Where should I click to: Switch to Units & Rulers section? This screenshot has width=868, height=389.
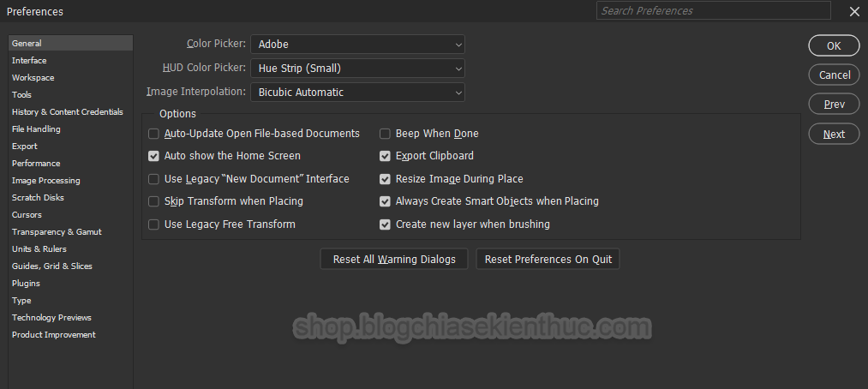click(39, 249)
